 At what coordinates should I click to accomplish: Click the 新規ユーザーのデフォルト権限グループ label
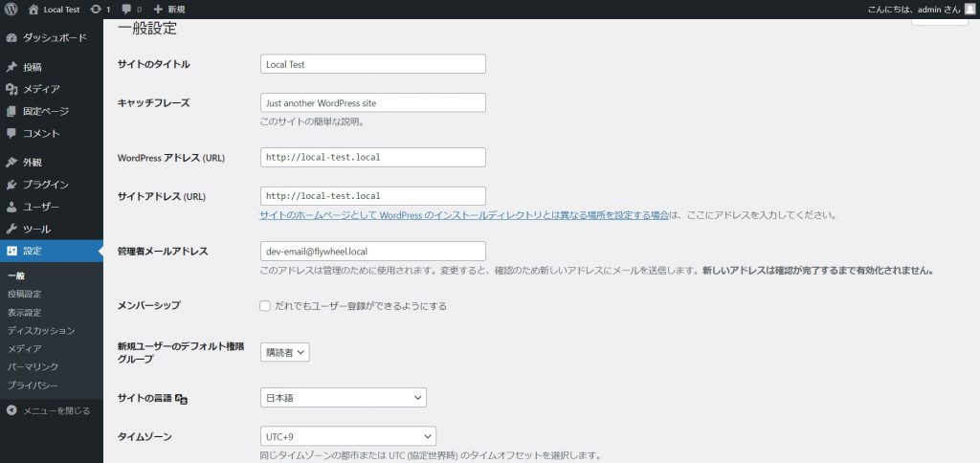(x=181, y=352)
